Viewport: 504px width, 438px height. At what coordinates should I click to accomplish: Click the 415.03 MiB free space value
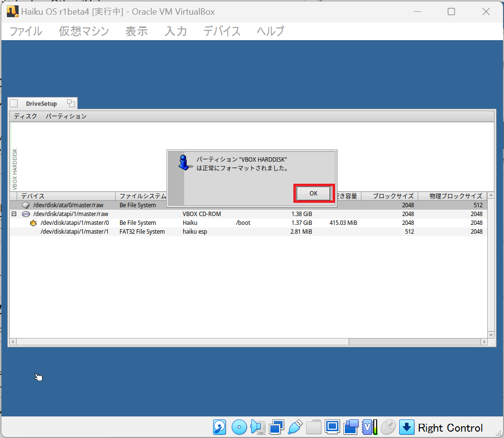(x=343, y=222)
